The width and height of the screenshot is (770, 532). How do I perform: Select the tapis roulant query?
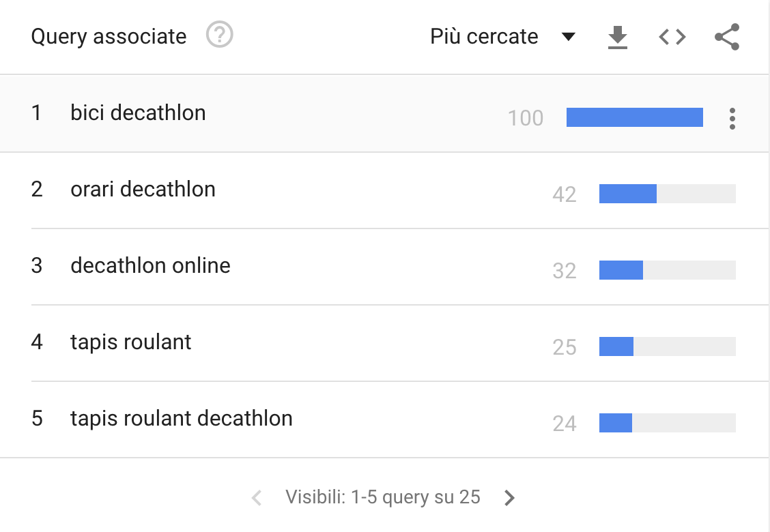[130, 342]
